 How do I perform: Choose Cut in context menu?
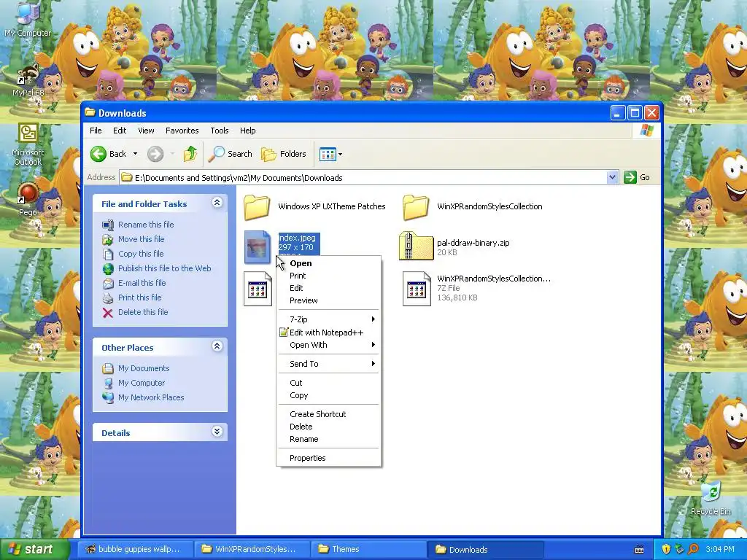click(x=329, y=383)
